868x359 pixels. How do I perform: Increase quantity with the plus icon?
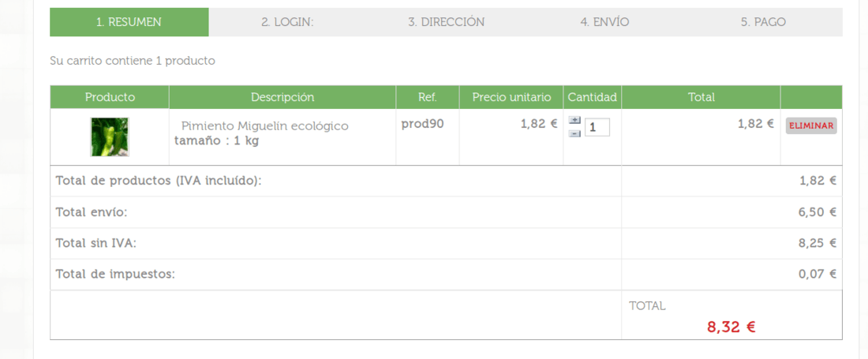(x=575, y=120)
